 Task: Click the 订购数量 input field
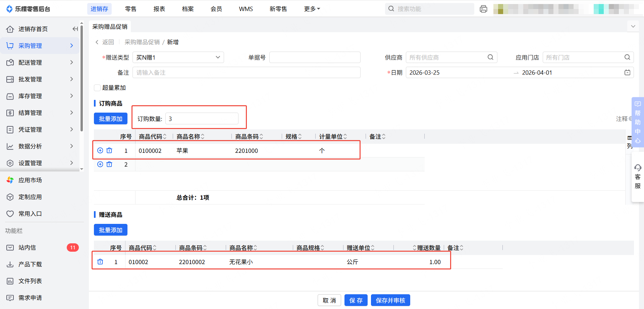click(202, 119)
